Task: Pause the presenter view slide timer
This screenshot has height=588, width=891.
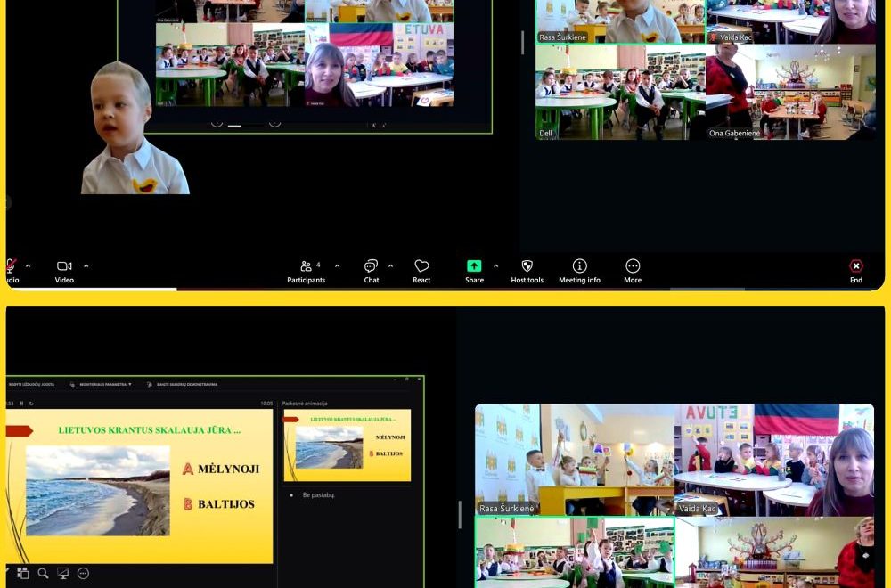Action: click(x=21, y=404)
